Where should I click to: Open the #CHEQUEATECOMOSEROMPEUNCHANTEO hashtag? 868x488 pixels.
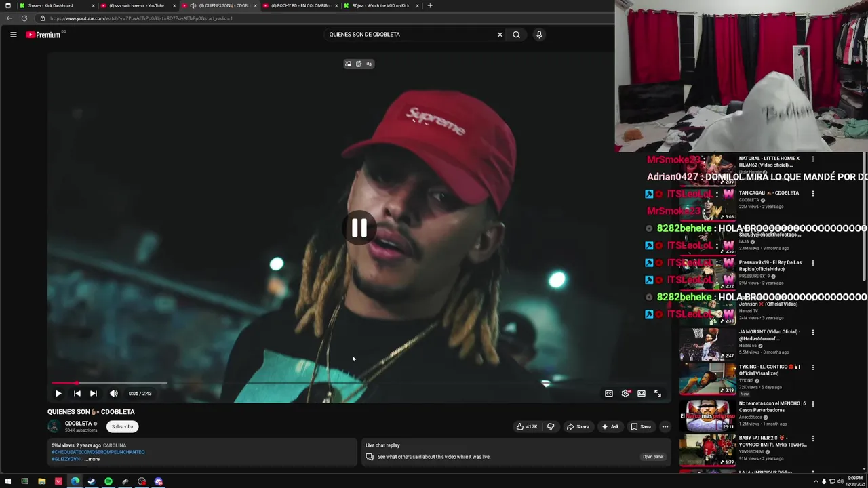pyautogui.click(x=98, y=452)
